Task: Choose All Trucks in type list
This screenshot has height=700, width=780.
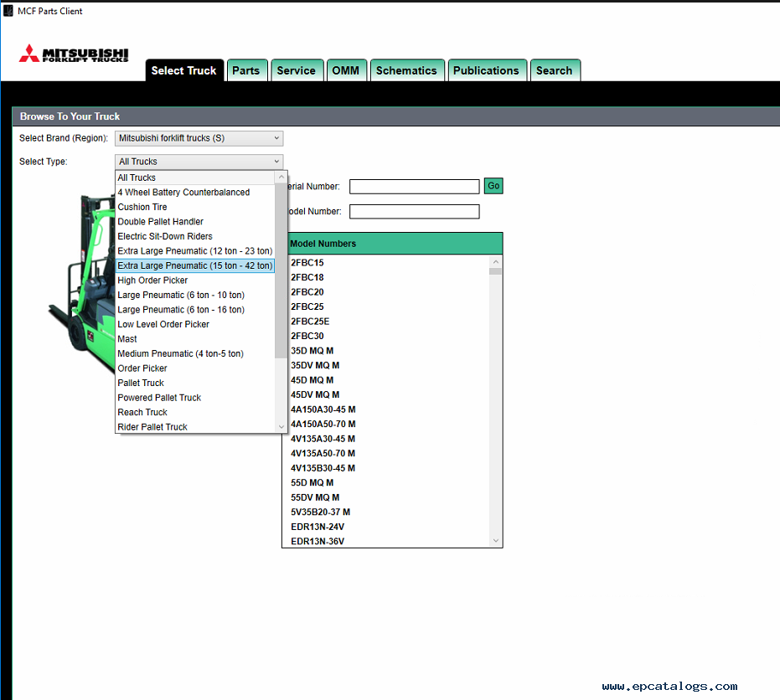Action: (195, 178)
